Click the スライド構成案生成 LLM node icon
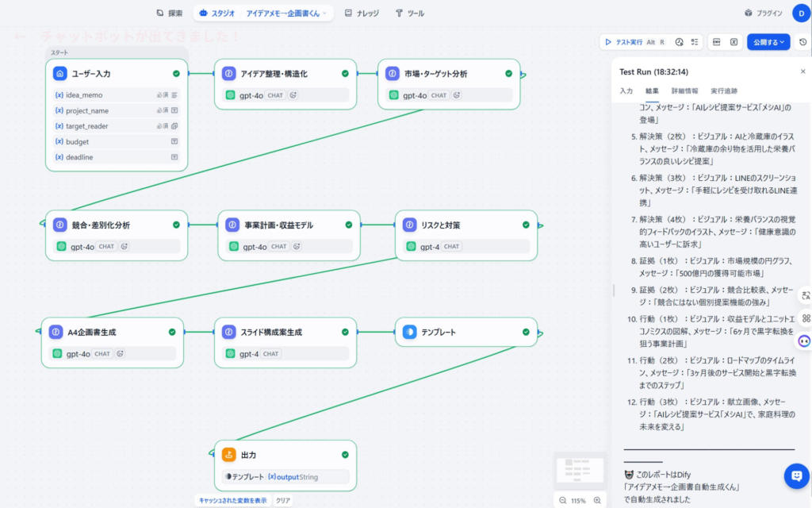This screenshot has width=812, height=508. [x=229, y=332]
